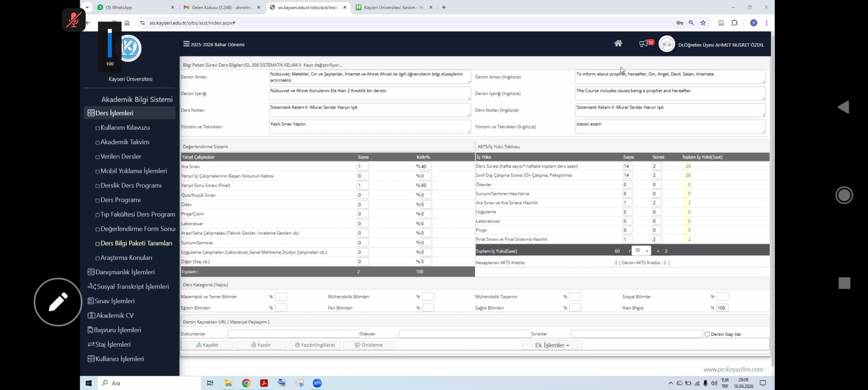Tap the pencil annotation circle button
The height and width of the screenshot is (390, 868).
58,302
